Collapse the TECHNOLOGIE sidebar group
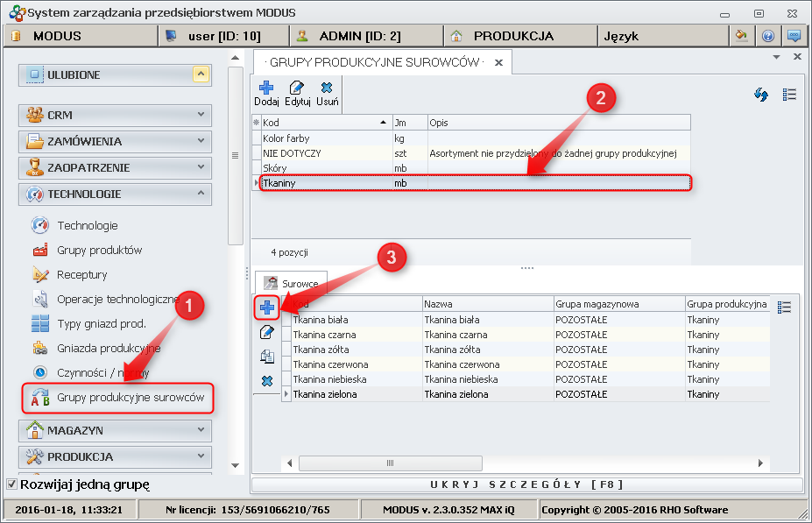This screenshot has height=523, width=812. 115,194
